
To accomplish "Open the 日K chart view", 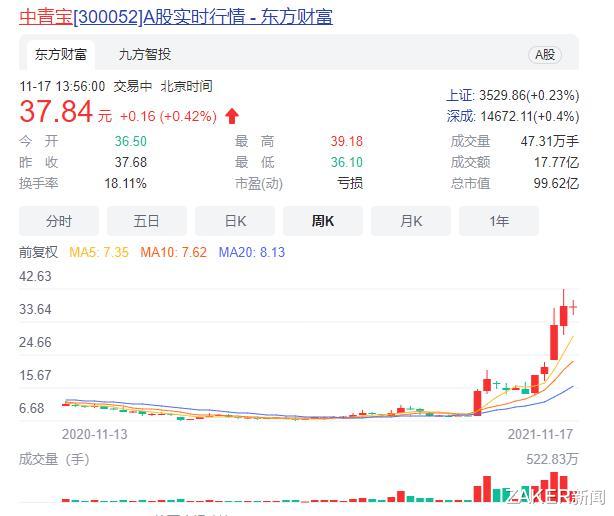I will coord(235,221).
